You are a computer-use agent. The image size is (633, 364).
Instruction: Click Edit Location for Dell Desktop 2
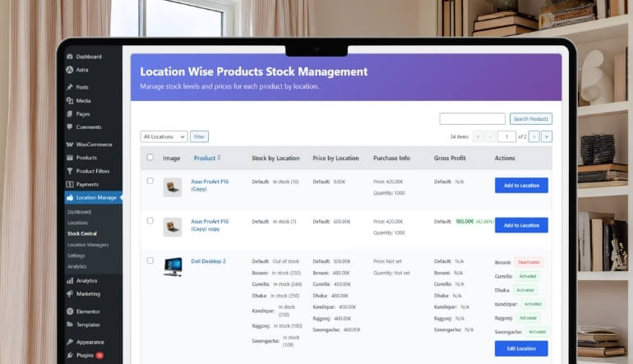point(521,348)
